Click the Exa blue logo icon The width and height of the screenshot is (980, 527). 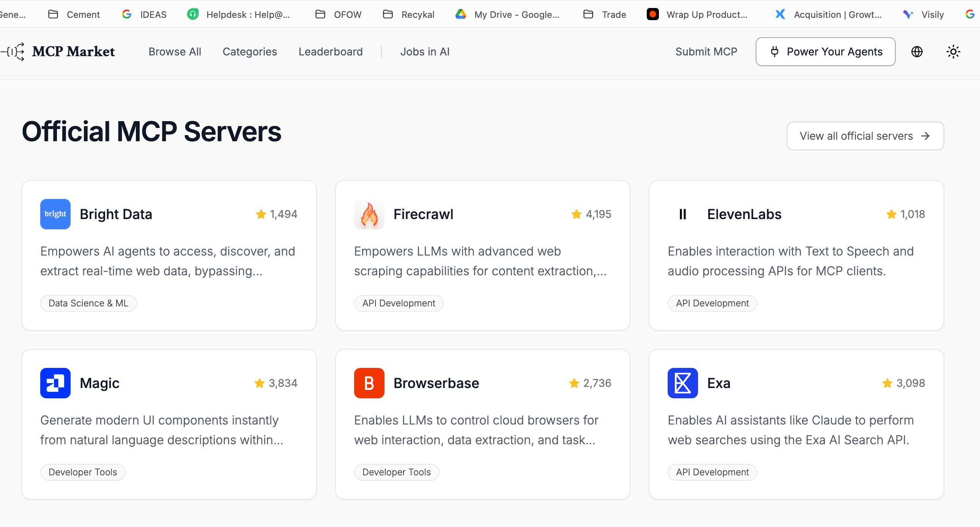tap(682, 383)
